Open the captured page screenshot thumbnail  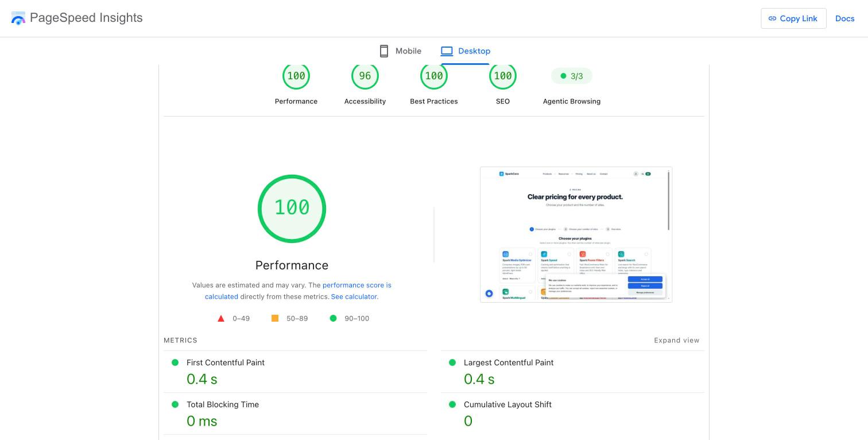coord(576,234)
